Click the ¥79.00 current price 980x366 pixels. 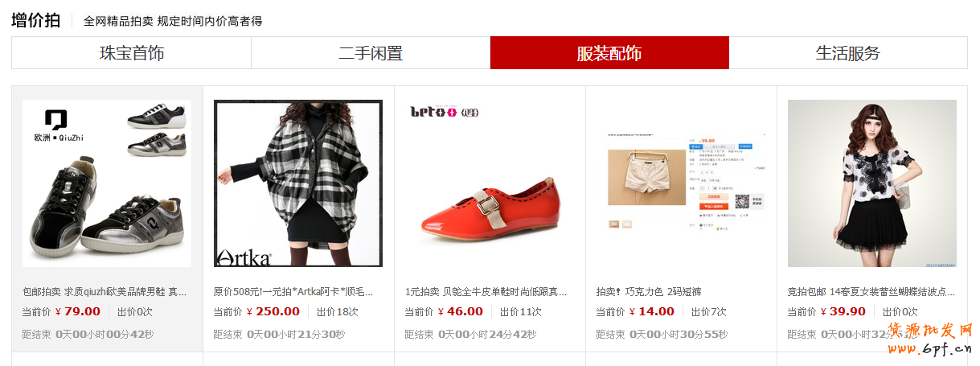(x=78, y=312)
